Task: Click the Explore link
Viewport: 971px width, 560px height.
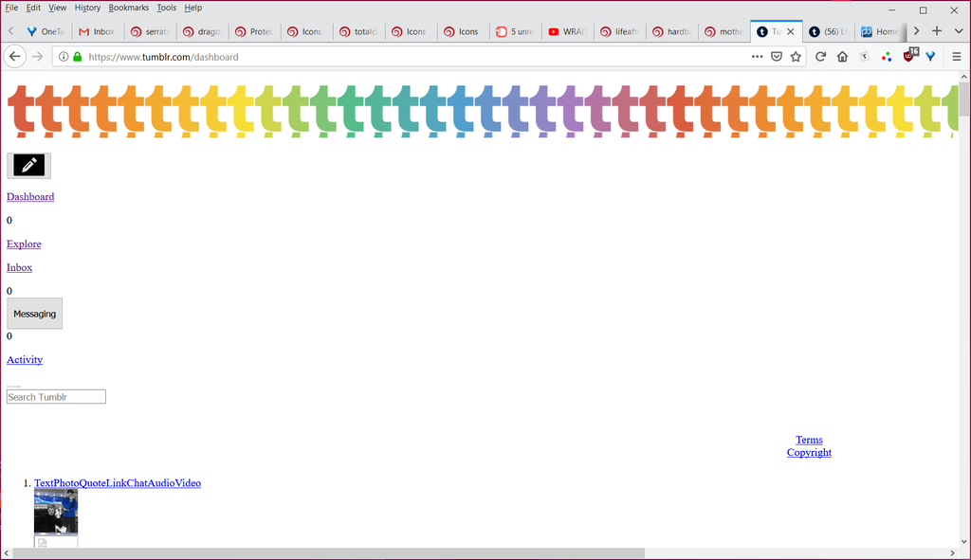Action: 24,244
